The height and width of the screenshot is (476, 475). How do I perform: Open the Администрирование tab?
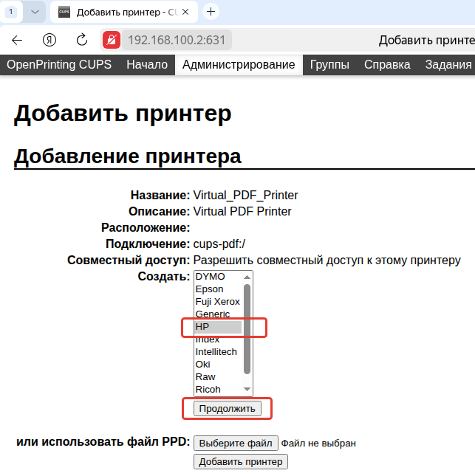pos(239,65)
